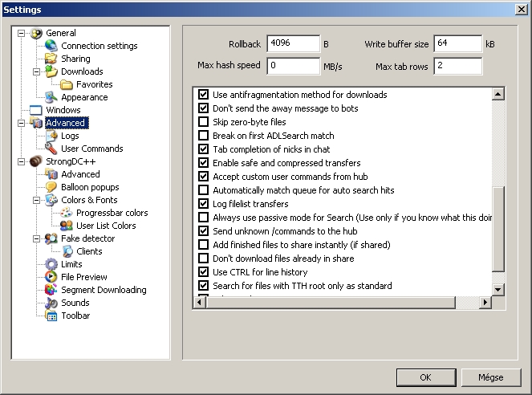Select Windows in the settings tree

(63, 110)
